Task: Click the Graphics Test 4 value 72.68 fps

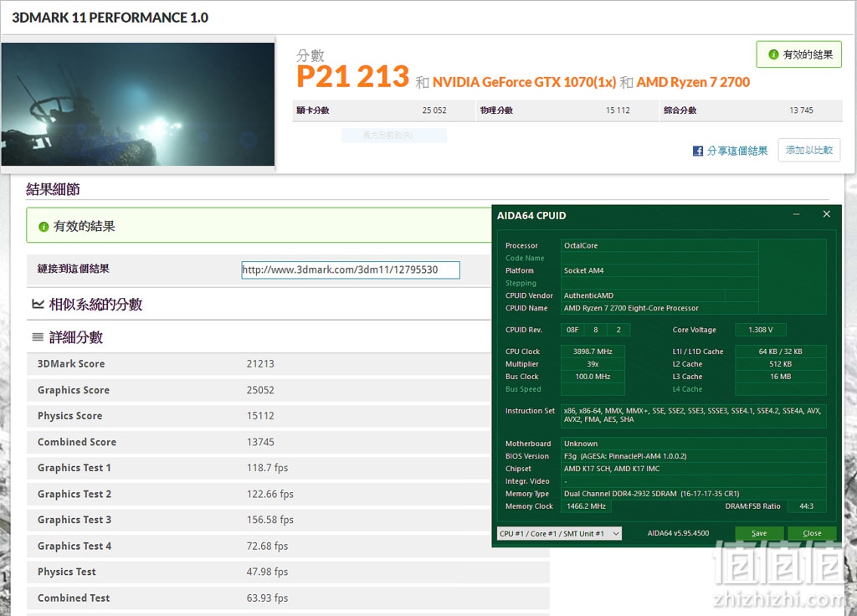Action: click(x=267, y=546)
